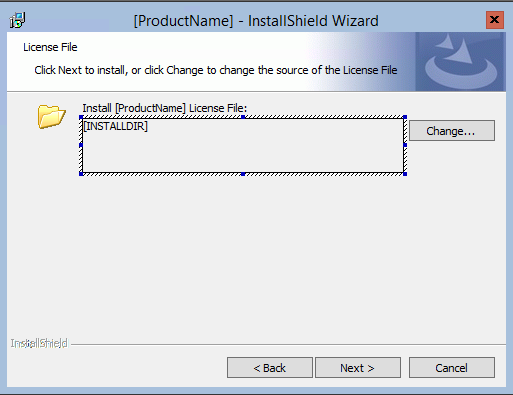Image resolution: width=513 pixels, height=395 pixels.
Task: Click the top-right blue selection handle
Action: tap(405, 117)
